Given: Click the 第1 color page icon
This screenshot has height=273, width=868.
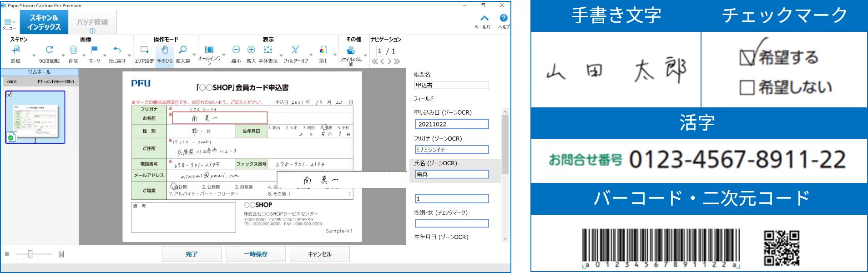Looking at the screenshot, I should click(323, 50).
